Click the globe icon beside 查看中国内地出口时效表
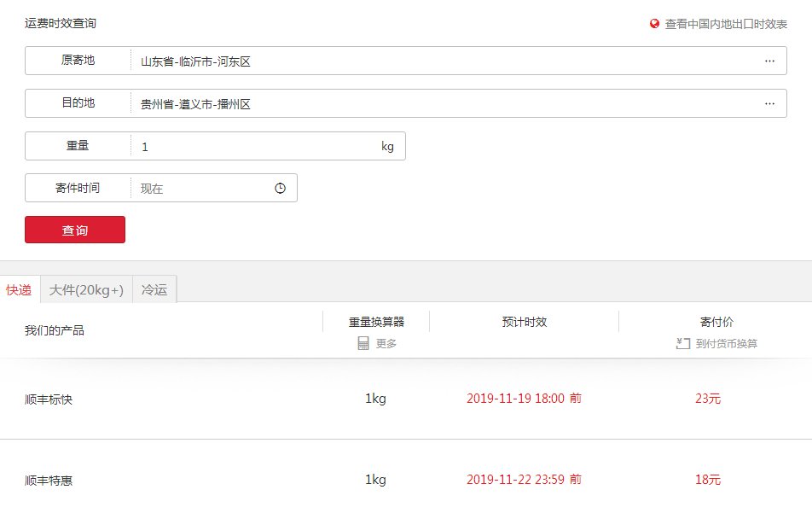 point(654,24)
